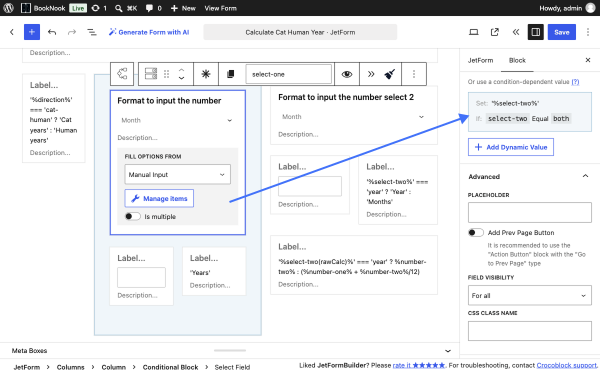Move block using up/down arrows

pos(181,74)
